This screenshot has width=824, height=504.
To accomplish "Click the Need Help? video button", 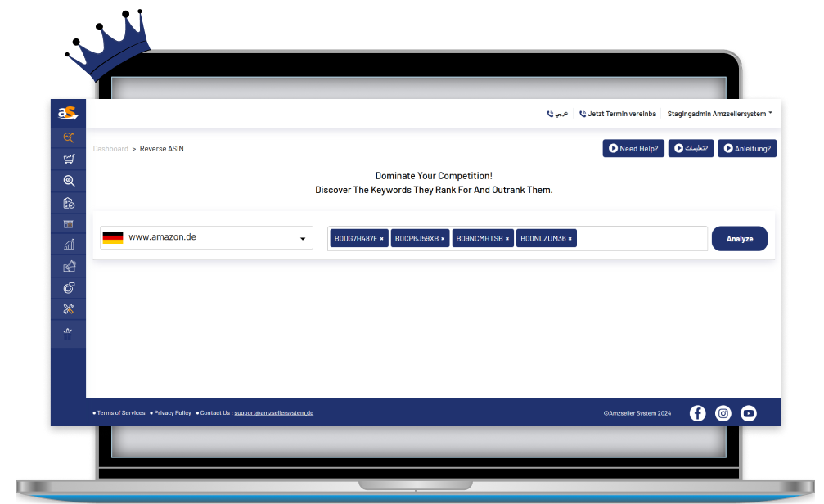I will [x=633, y=149].
